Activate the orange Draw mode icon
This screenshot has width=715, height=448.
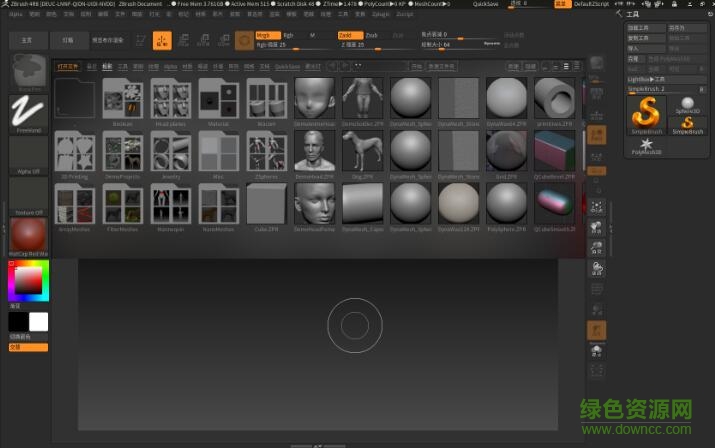[162, 41]
